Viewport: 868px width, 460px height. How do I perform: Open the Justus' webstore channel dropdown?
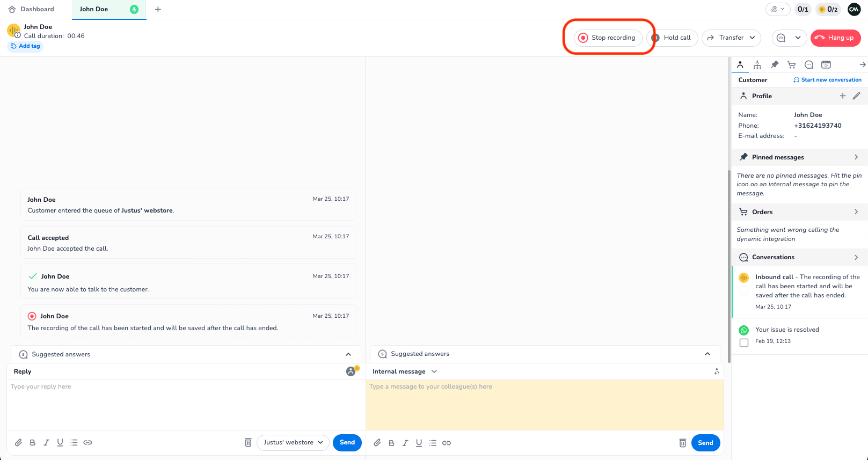click(293, 443)
